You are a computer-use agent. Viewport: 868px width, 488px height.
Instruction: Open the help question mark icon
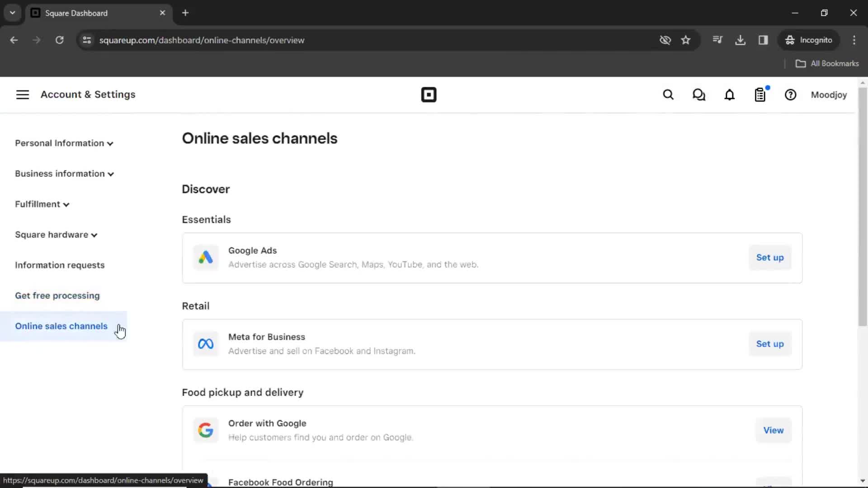791,95
